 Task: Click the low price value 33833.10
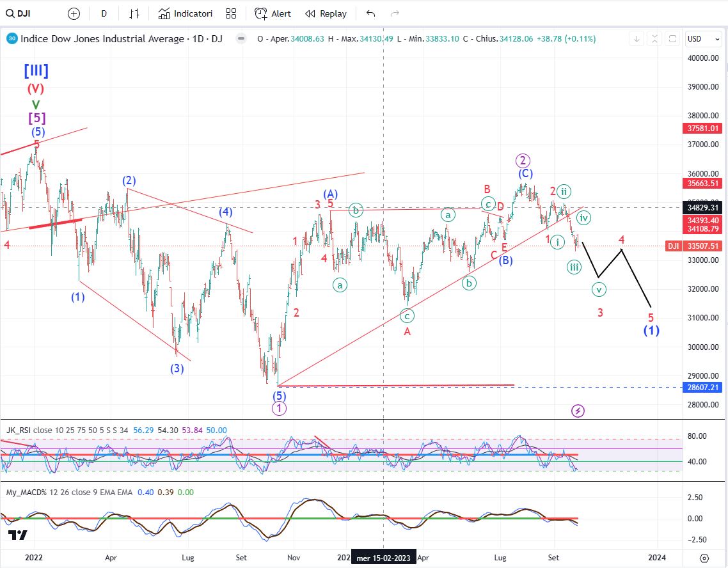tap(443, 39)
